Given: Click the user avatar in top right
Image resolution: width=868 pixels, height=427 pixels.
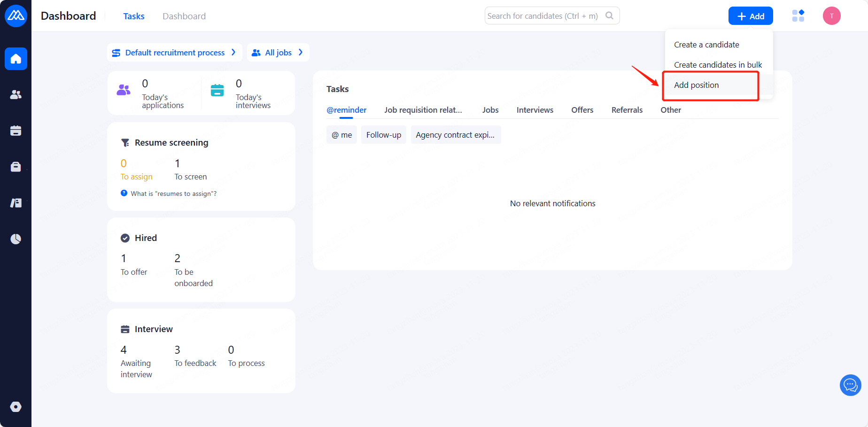Looking at the screenshot, I should click(x=831, y=16).
